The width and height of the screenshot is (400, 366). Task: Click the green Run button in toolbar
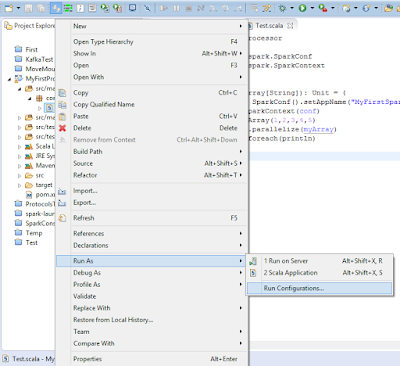pos(302,8)
